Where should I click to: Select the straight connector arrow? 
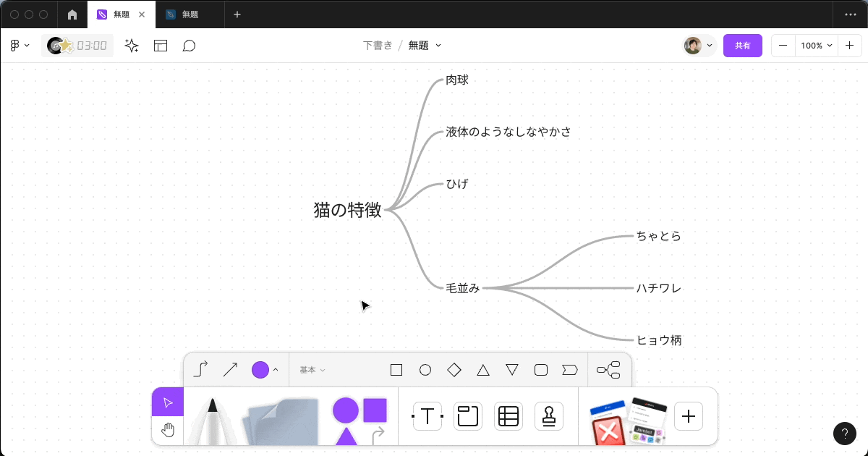coord(230,369)
